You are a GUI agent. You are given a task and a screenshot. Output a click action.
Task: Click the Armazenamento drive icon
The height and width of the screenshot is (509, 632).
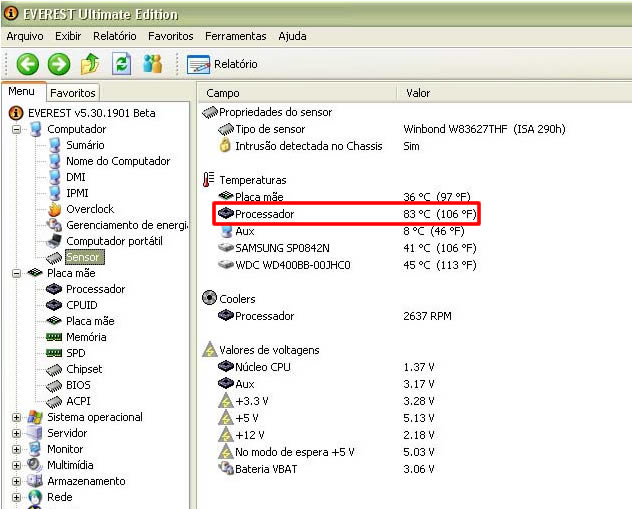[x=35, y=481]
